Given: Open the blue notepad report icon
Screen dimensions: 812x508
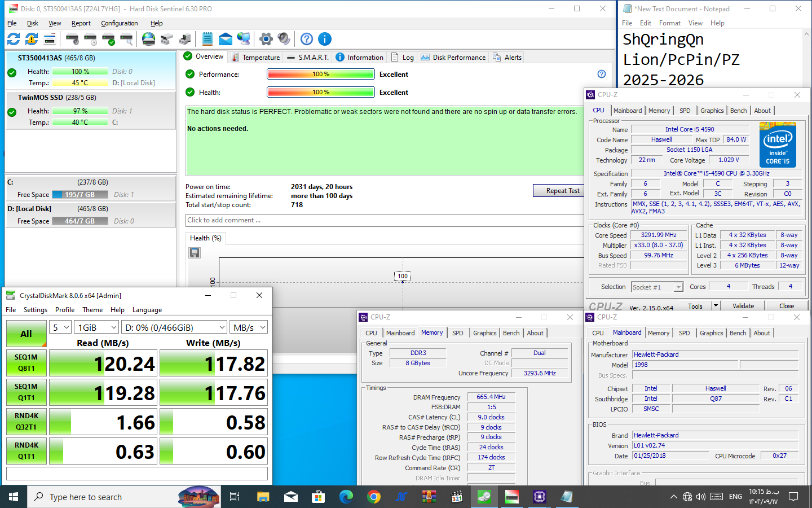Looking at the screenshot, I should click(208, 39).
